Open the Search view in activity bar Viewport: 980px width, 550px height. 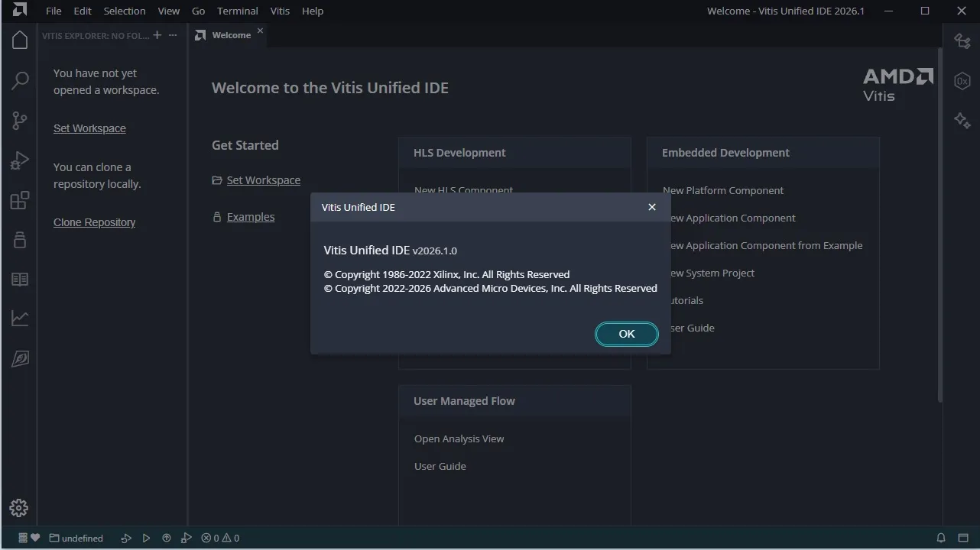(20, 80)
